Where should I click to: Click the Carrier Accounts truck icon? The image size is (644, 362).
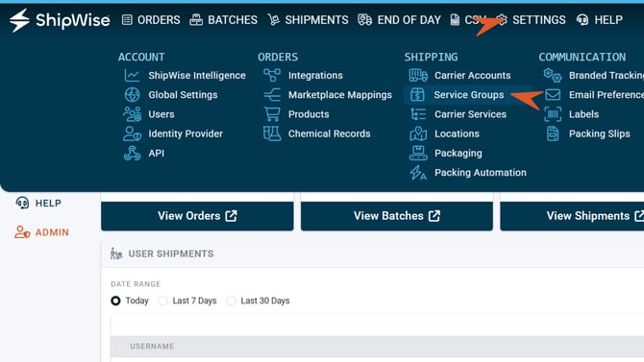point(418,76)
